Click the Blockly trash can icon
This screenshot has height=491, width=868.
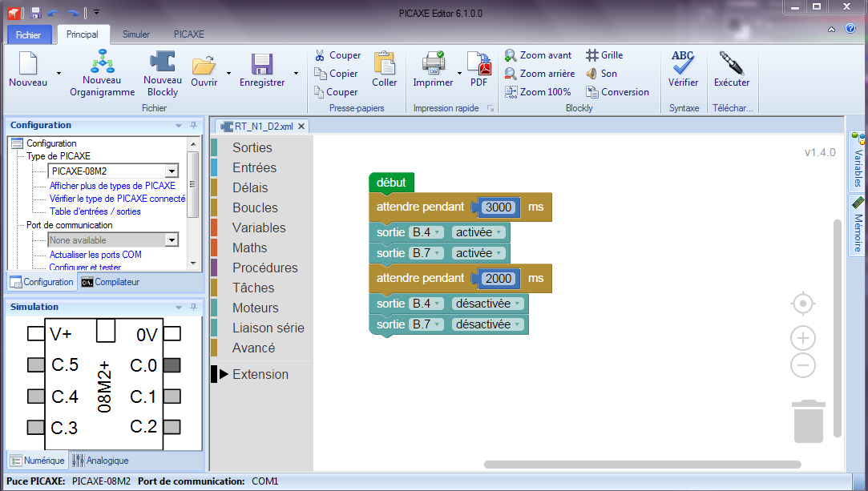[x=808, y=421]
